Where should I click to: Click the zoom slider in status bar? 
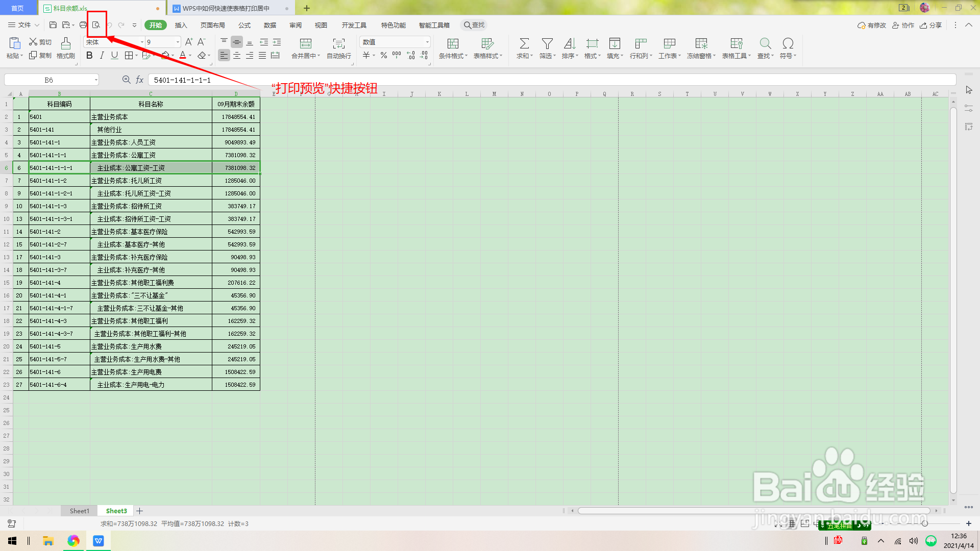(924, 523)
